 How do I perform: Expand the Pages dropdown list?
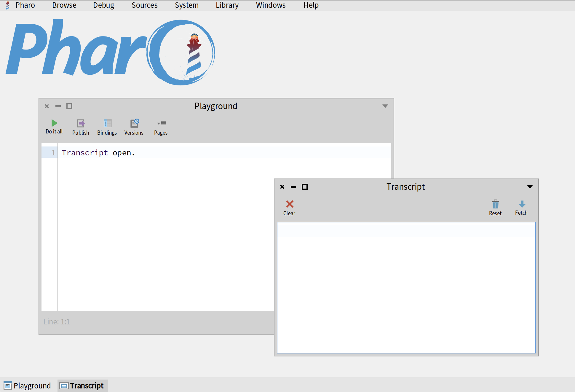pos(161,123)
